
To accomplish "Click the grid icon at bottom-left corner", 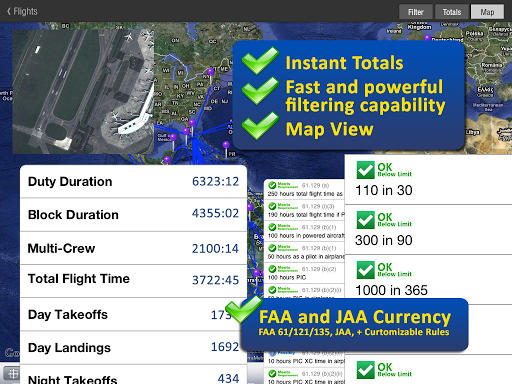I will click(x=13, y=373).
